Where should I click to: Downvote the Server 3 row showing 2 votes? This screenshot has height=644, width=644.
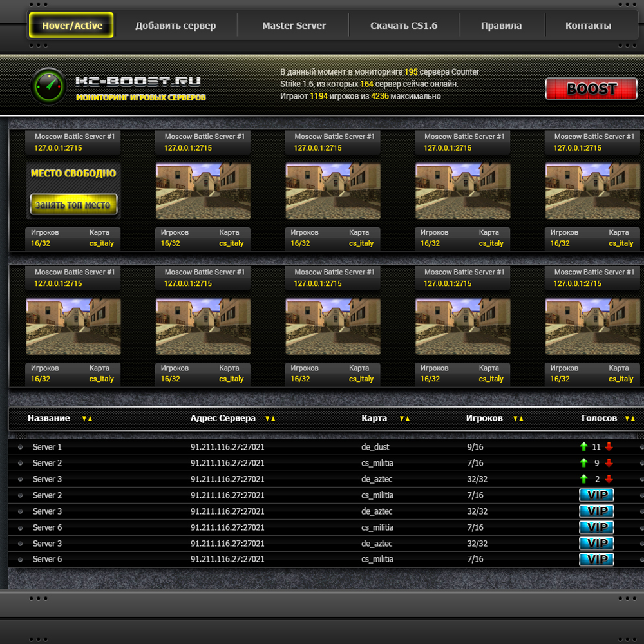(x=609, y=479)
